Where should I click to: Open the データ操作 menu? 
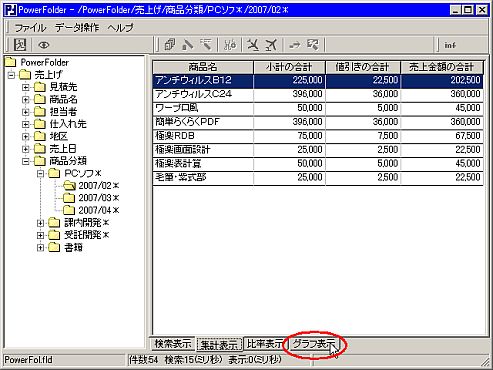(77, 27)
